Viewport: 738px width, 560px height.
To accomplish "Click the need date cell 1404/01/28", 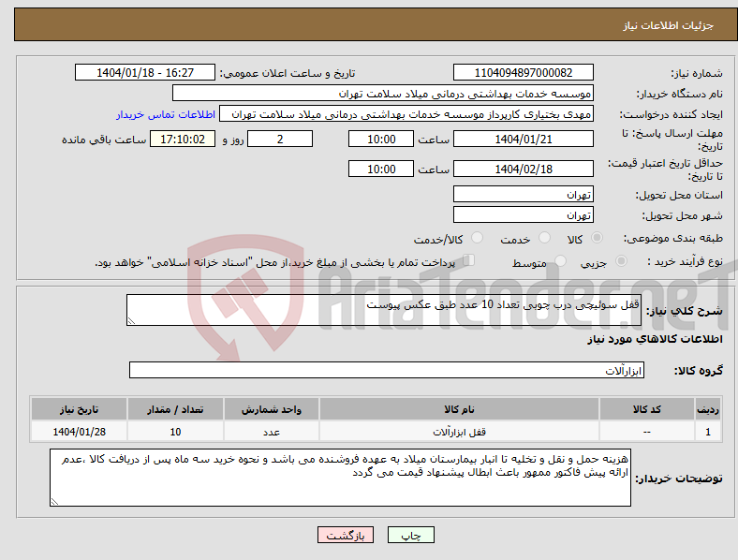I will (x=79, y=432).
